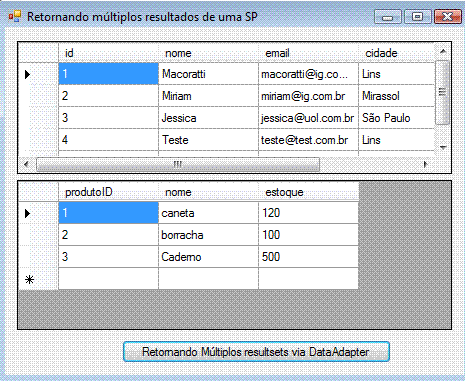
Task: Select estoque cell '120'
Action: (308, 213)
